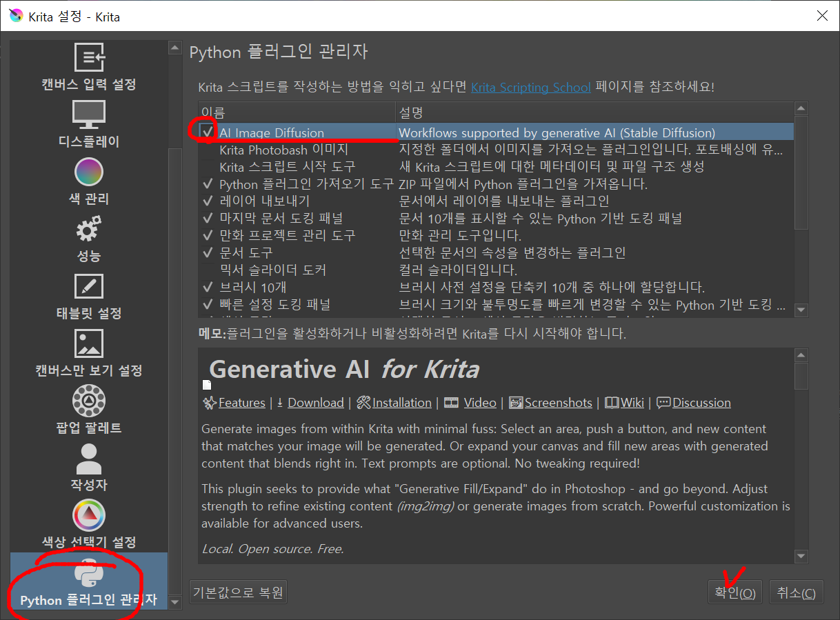Enable the 믹서 슬라이더 도커 plugin
Screen dimensions: 840x620
pyautogui.click(x=208, y=270)
